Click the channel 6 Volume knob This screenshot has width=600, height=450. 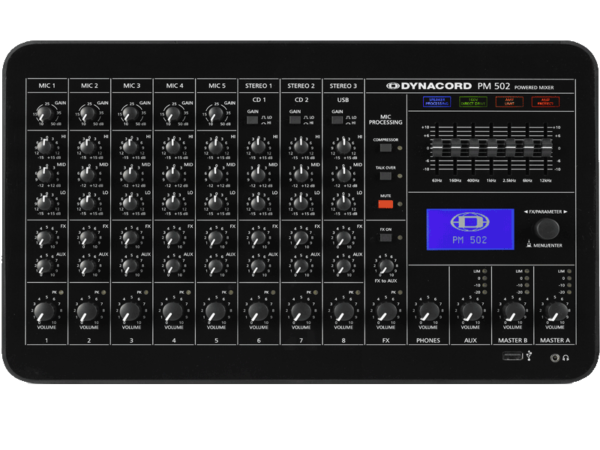click(x=258, y=311)
